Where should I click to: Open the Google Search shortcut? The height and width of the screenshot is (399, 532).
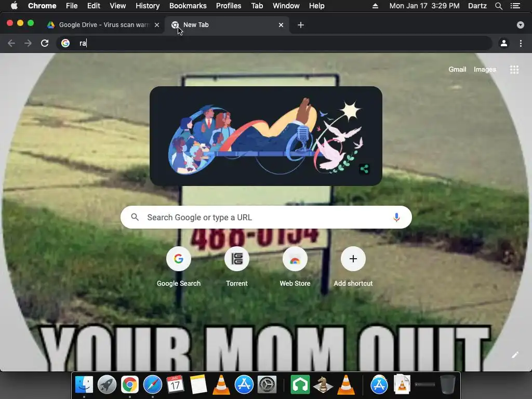[179, 267]
